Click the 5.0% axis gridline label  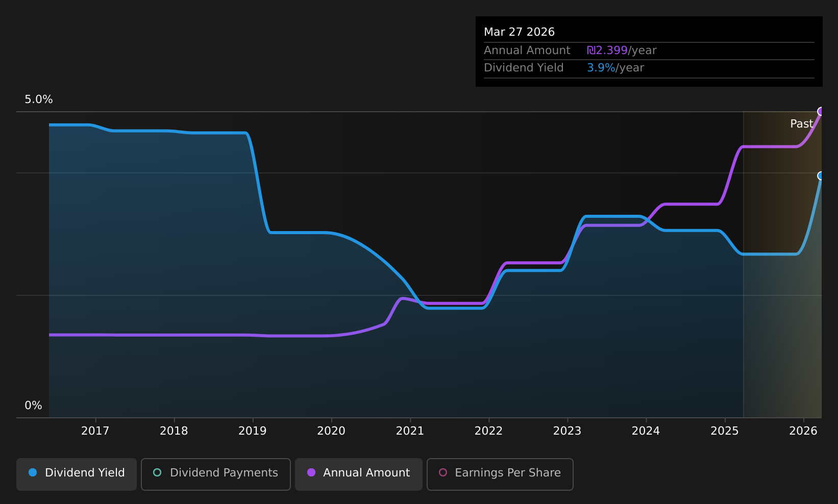pyautogui.click(x=38, y=99)
